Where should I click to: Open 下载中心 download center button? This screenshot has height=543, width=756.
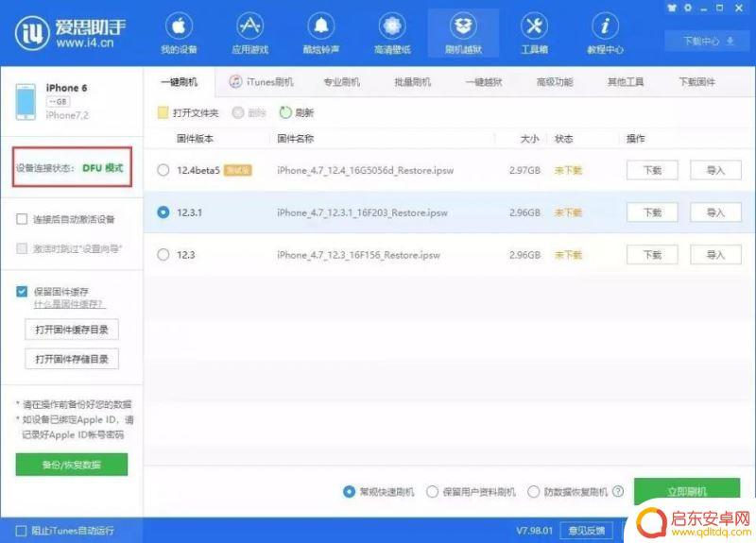click(708, 41)
